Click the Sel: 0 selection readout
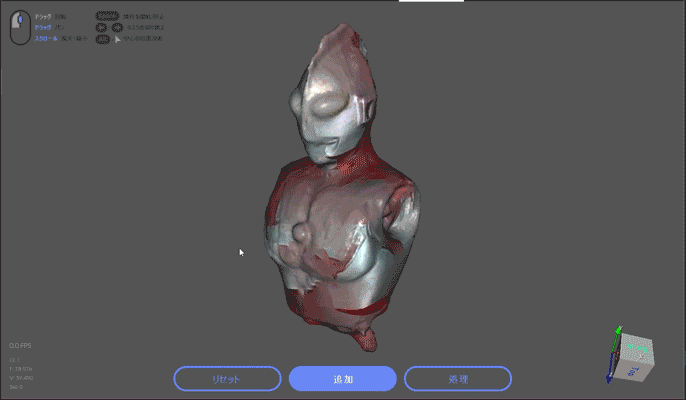 (x=16, y=387)
